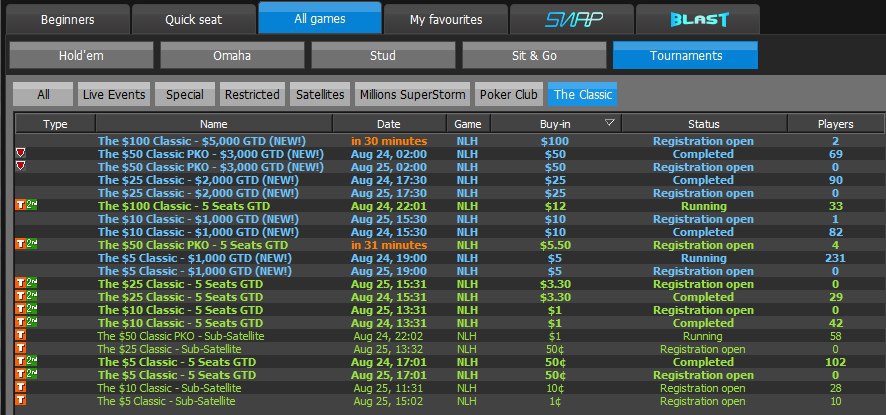Click orange T icon on $100 Classic 5 Seats row

(x=20, y=205)
